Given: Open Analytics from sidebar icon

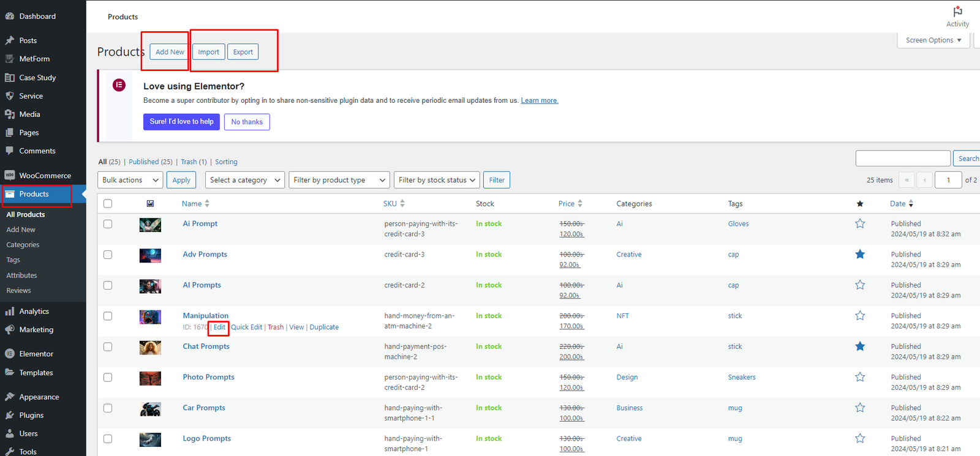Looking at the screenshot, I should (x=10, y=312).
